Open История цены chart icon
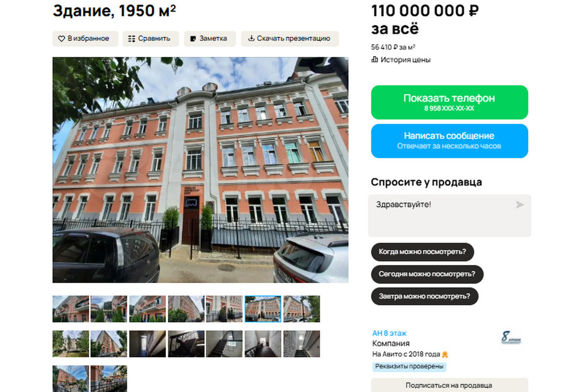Screen dimensions: 588x392 pos(375,60)
